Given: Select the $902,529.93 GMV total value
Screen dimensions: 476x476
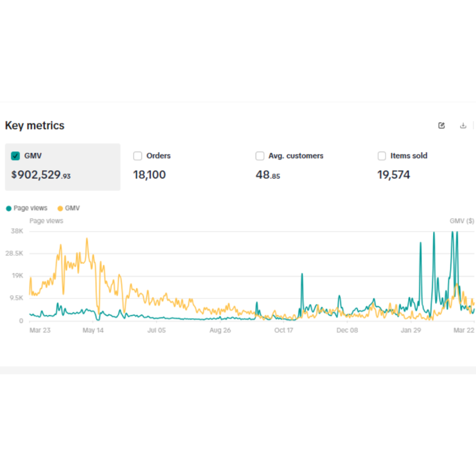Looking at the screenshot, I should click(x=41, y=175).
